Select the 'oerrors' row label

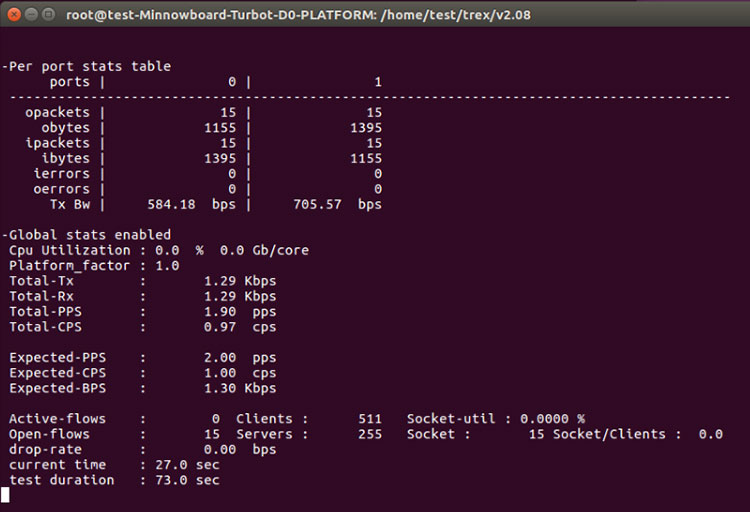tap(62, 189)
